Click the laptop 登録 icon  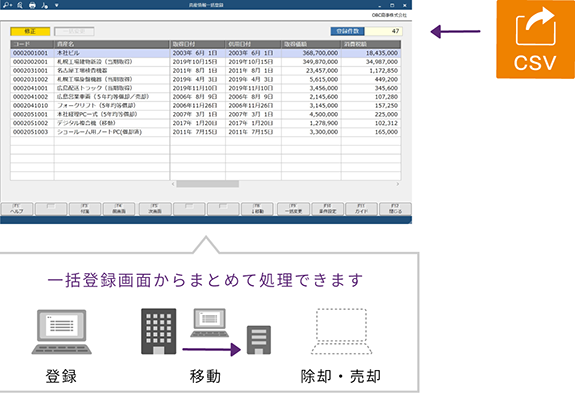coord(62,331)
